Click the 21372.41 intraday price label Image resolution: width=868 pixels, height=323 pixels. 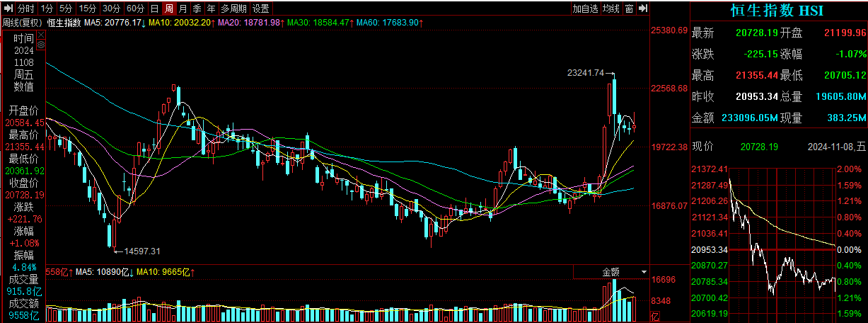point(709,169)
